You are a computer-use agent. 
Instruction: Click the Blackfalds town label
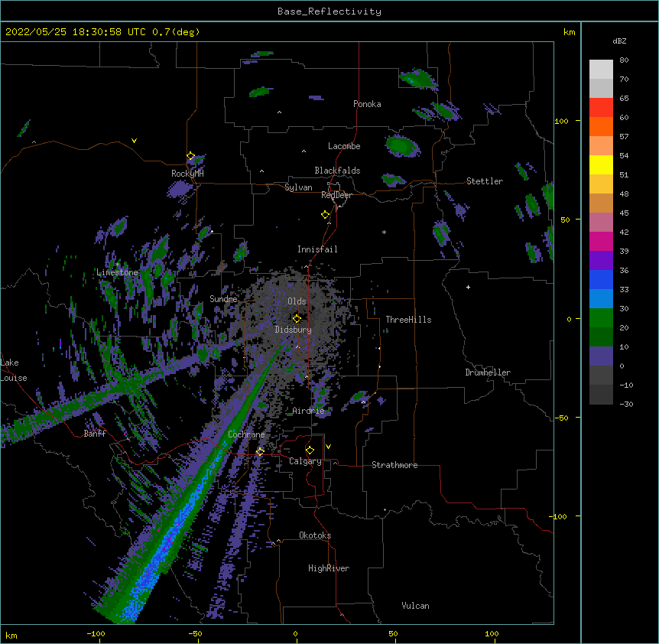tap(337, 171)
